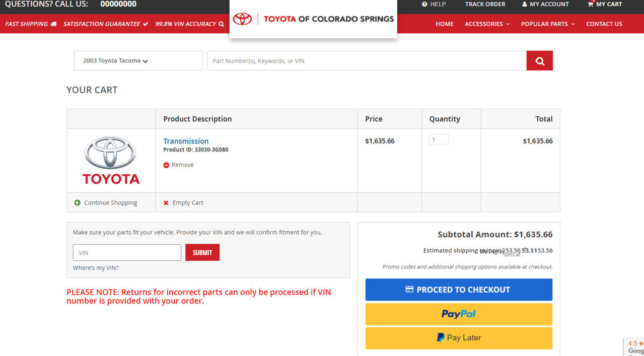Viewport: 644px width, 356px height.
Task: Submit the VIN
Action: pos(202,253)
